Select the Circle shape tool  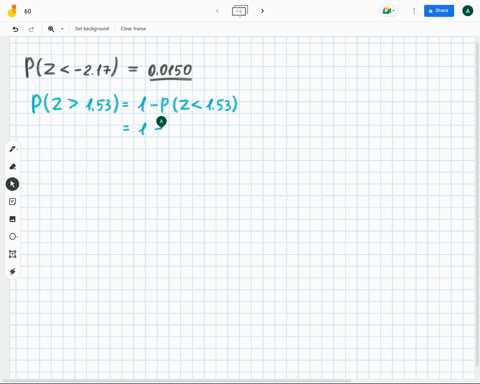pyautogui.click(x=13, y=237)
